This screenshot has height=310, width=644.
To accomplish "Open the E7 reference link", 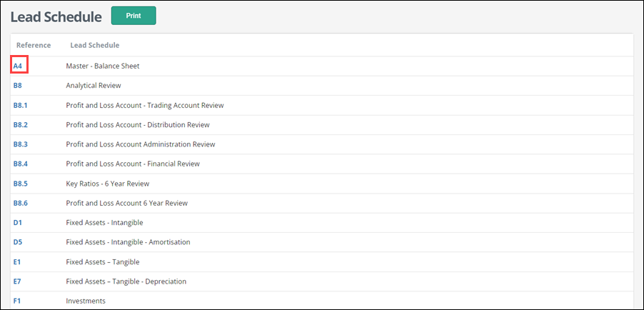I will (17, 281).
